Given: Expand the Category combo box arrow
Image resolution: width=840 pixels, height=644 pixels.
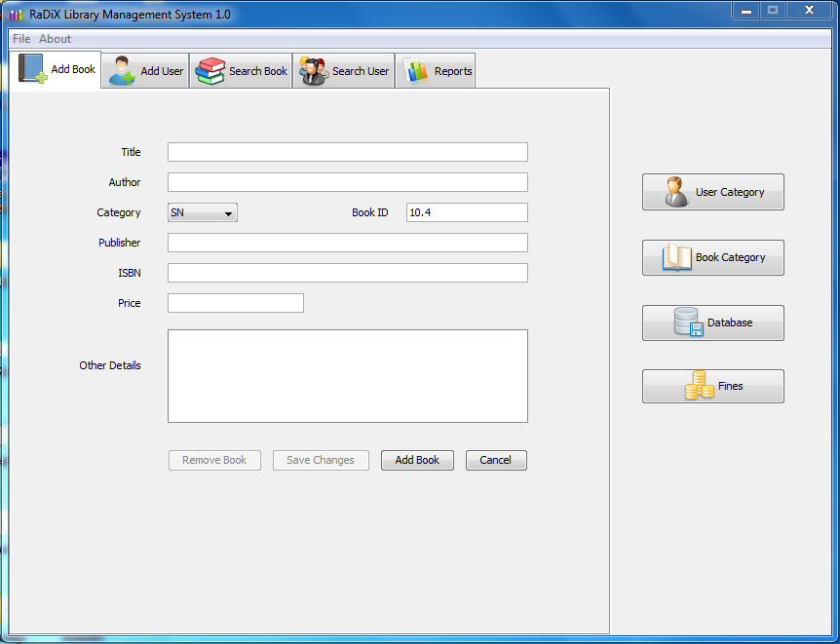Looking at the screenshot, I should pyautogui.click(x=228, y=212).
